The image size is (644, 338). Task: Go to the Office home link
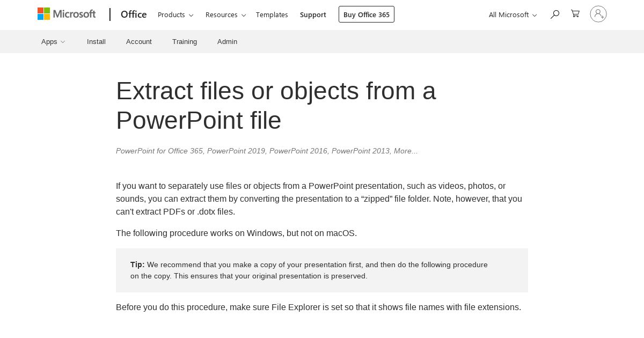tap(134, 14)
